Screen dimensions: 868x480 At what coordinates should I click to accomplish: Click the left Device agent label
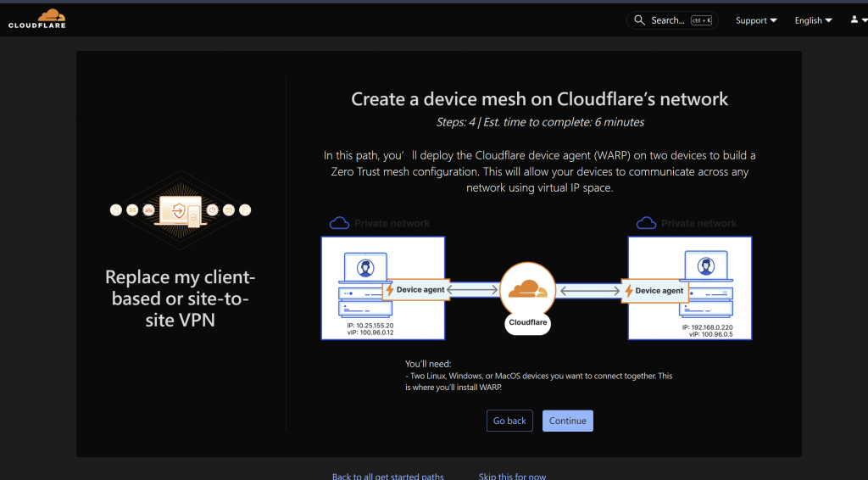tap(415, 289)
